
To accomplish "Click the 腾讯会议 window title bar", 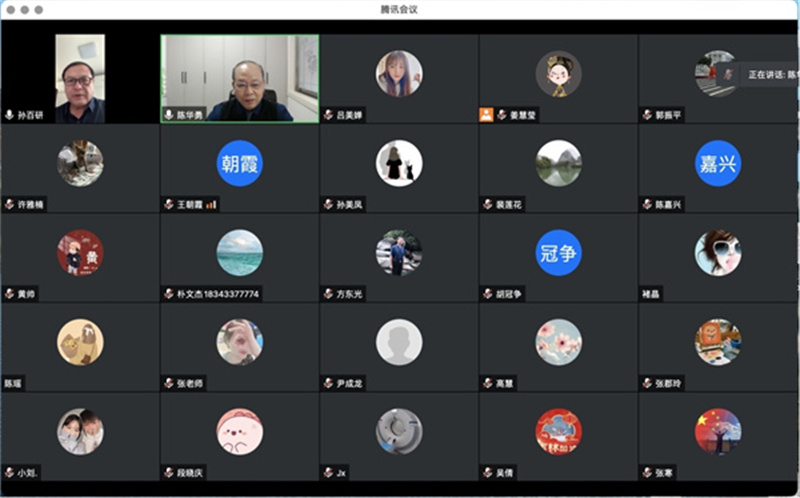I will [400, 9].
